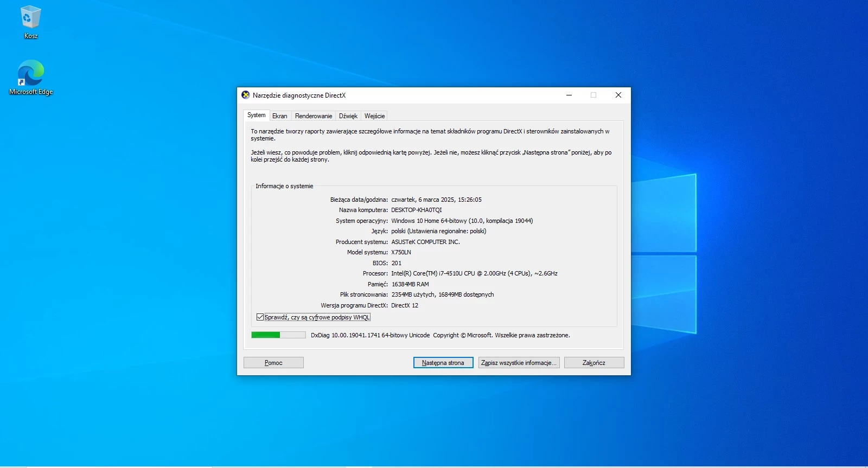Viewport: 868px width, 468px height.
Task: Click the green progress bar
Action: (278, 335)
